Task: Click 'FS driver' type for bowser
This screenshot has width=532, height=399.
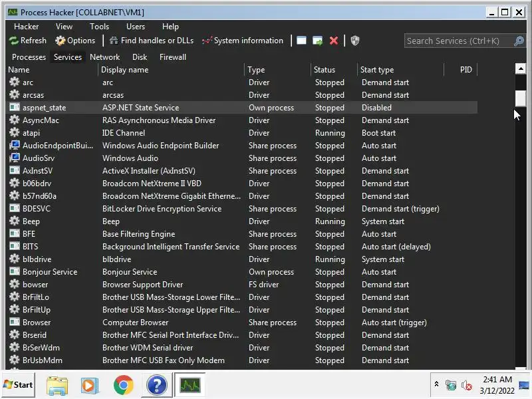Action: [263, 285]
